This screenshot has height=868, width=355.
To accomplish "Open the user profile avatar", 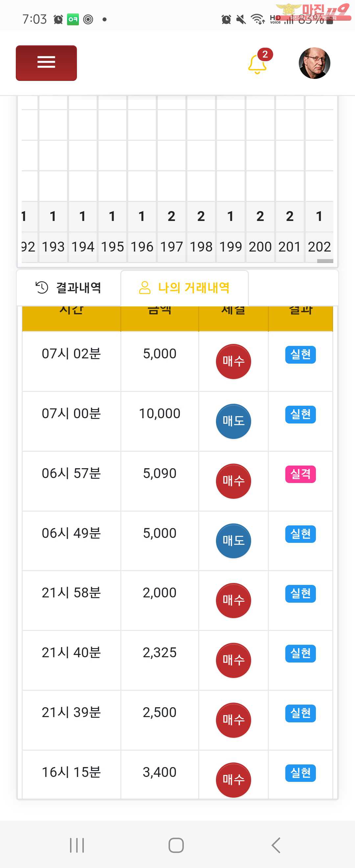I will pyautogui.click(x=314, y=63).
